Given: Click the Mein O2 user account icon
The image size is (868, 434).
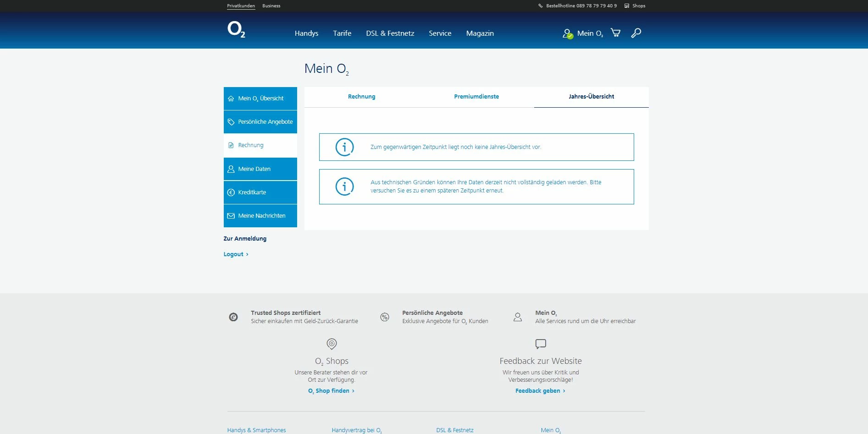Looking at the screenshot, I should coord(568,33).
